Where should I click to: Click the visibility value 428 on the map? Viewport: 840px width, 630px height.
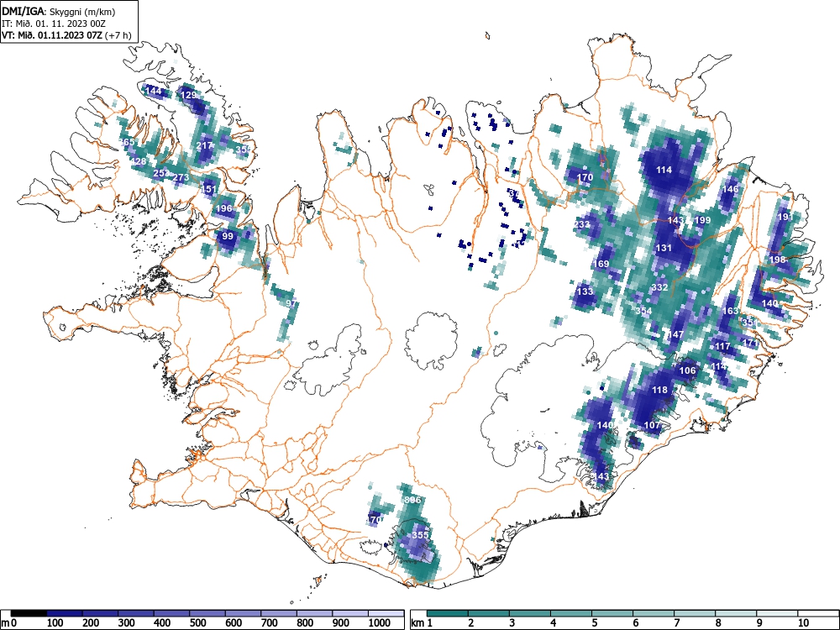coord(139,161)
